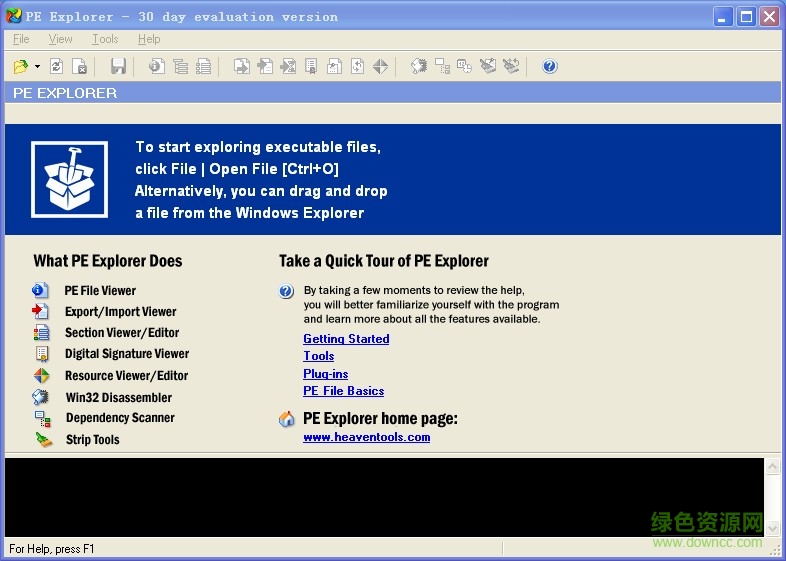Open the View menu

61,39
